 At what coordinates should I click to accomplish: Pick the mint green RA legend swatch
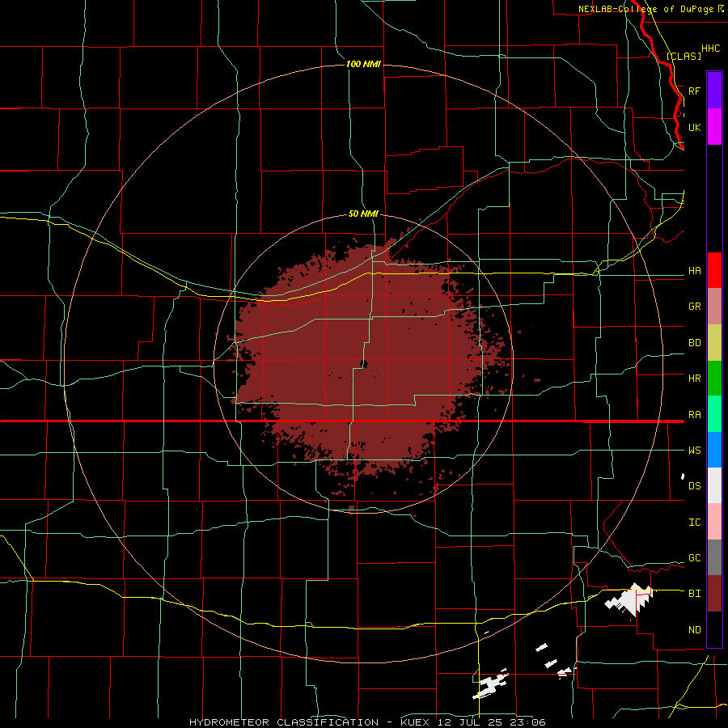click(x=714, y=414)
